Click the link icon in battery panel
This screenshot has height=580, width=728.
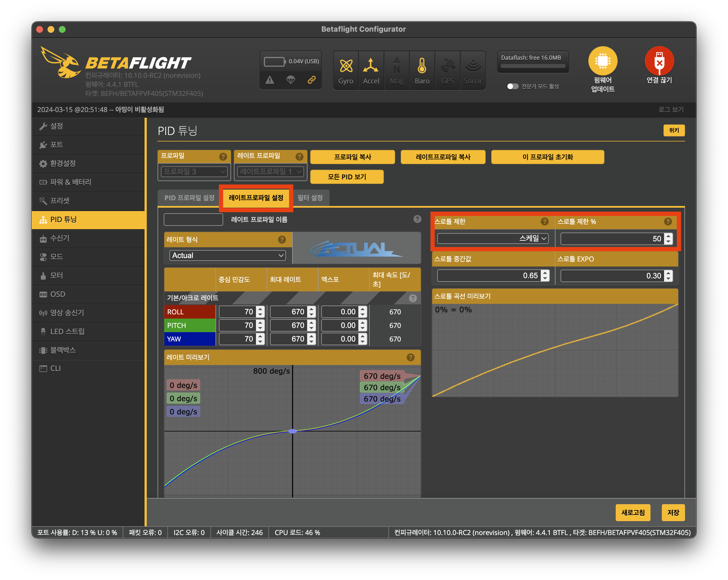(311, 80)
